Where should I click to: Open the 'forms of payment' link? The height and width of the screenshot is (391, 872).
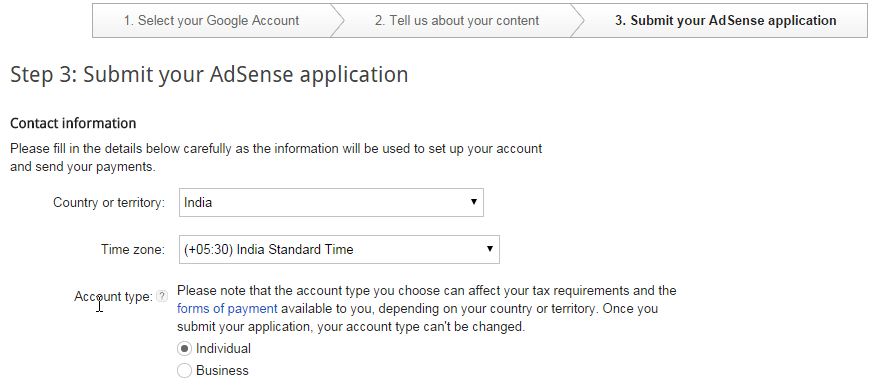pos(227,309)
